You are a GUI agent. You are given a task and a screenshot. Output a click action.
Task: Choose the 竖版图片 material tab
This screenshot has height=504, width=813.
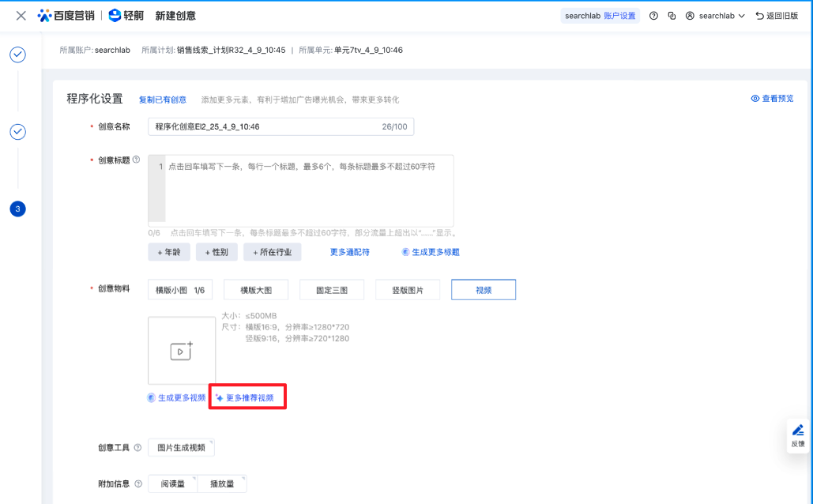(x=408, y=290)
